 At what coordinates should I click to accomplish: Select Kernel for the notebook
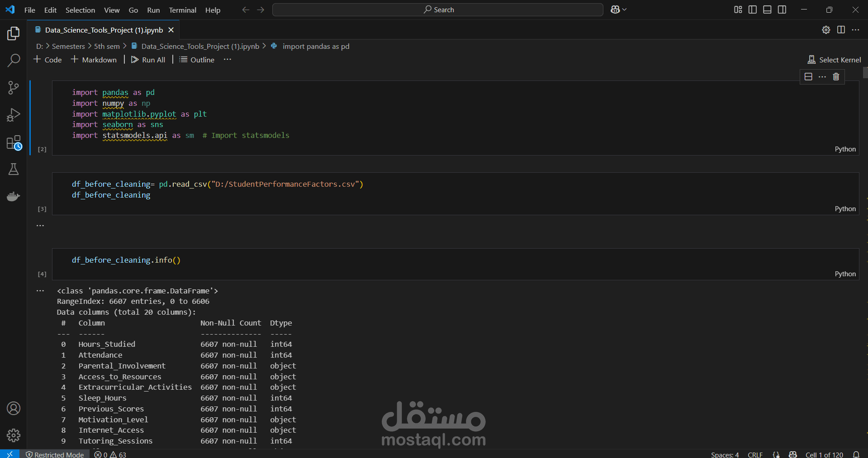click(x=834, y=60)
